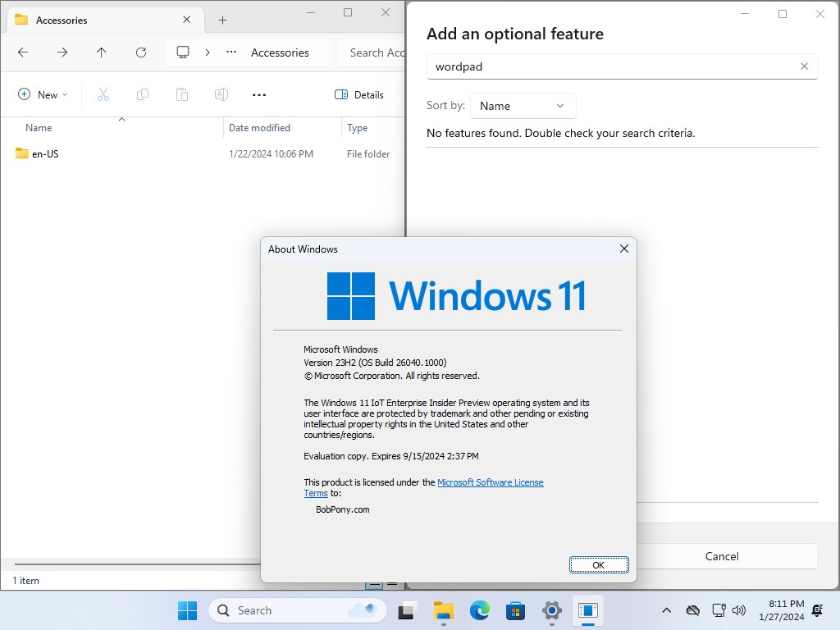Toggle the Details pane
840x630 pixels.
359,94
